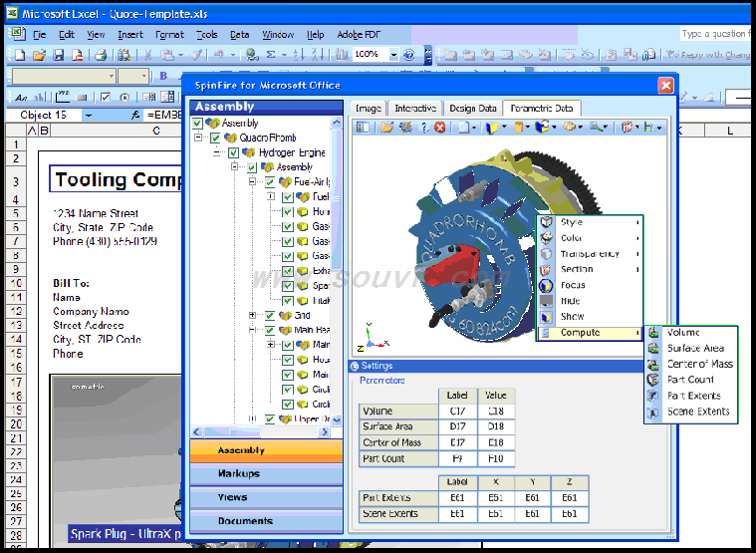Screen dimensions: 756x553
Task: Click the Center of Mass compute icon
Action: (654, 364)
